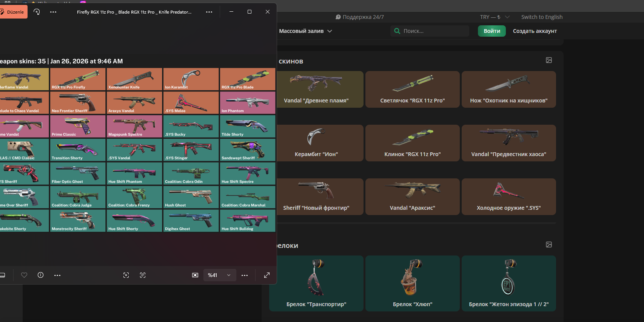Focus the Поиск search field on the website
This screenshot has height=322, width=644.
(430, 31)
